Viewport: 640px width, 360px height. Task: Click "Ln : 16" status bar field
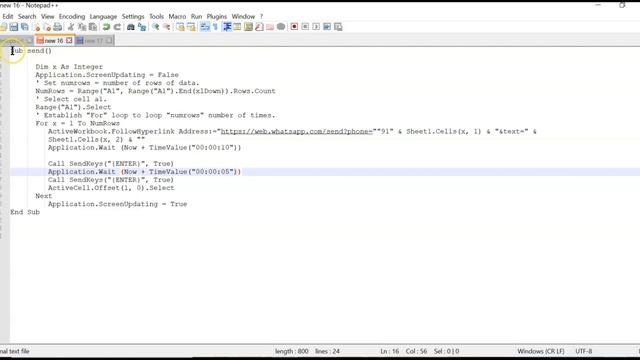[389, 351]
